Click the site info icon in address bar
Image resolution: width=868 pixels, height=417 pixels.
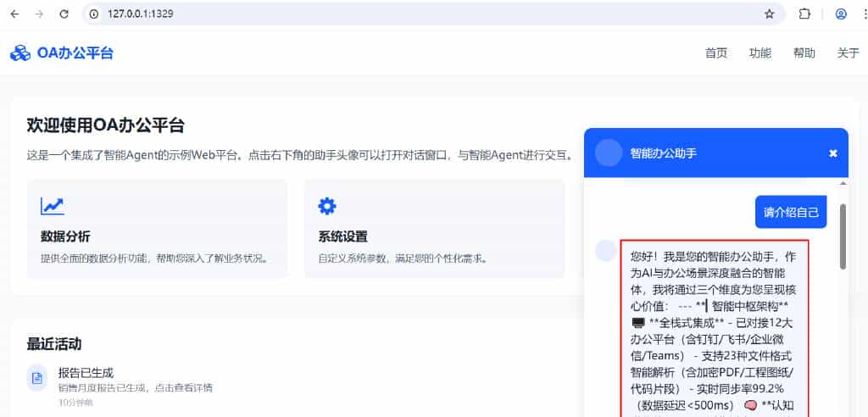(94, 14)
